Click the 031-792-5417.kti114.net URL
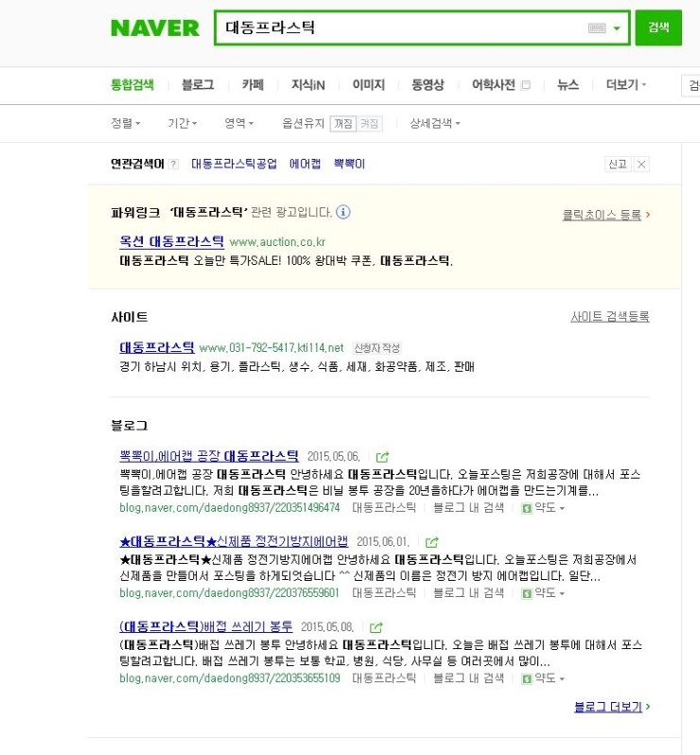 [271, 347]
